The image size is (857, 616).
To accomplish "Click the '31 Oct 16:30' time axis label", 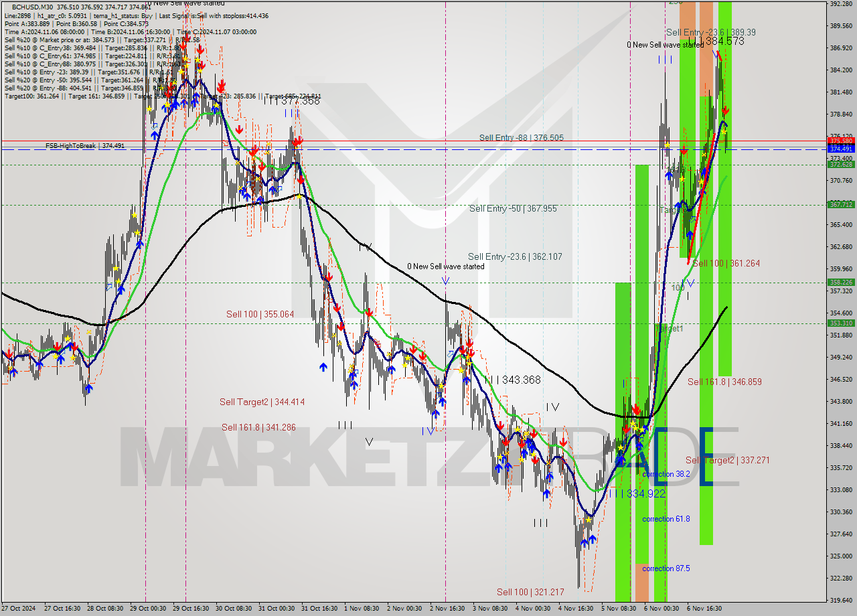I will pyautogui.click(x=319, y=609).
